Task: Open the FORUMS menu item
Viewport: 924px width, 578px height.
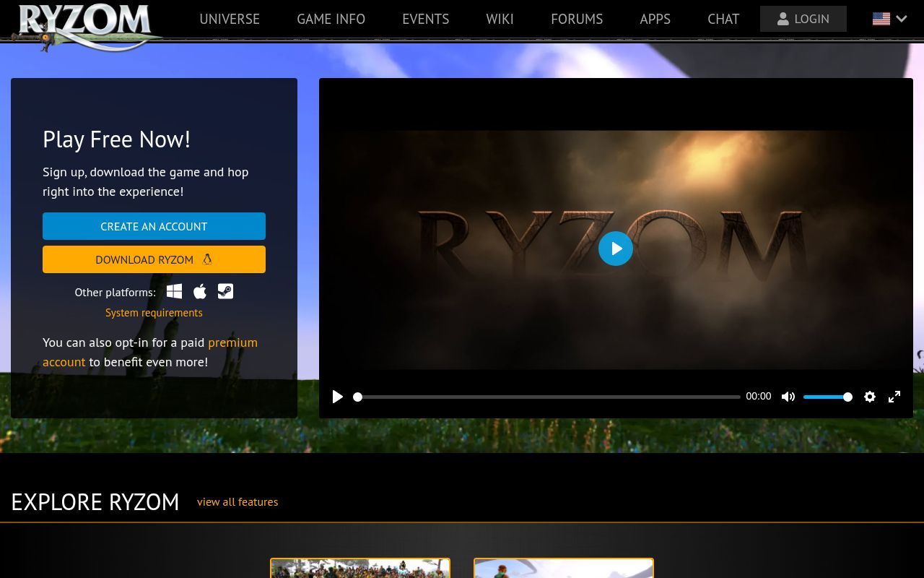Action: (577, 19)
